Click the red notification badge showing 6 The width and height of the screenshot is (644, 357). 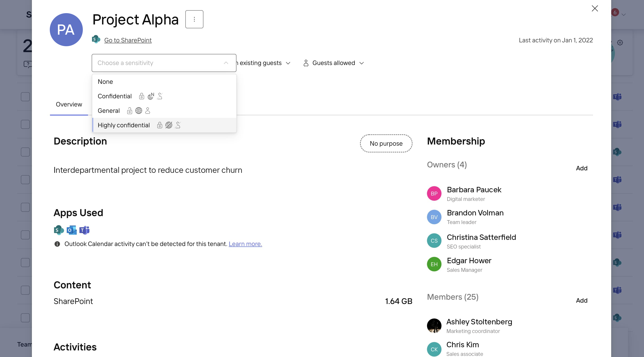pos(615,12)
